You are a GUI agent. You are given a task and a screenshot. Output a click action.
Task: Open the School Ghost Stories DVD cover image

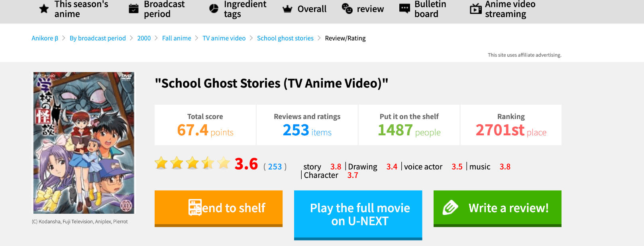coord(84,143)
